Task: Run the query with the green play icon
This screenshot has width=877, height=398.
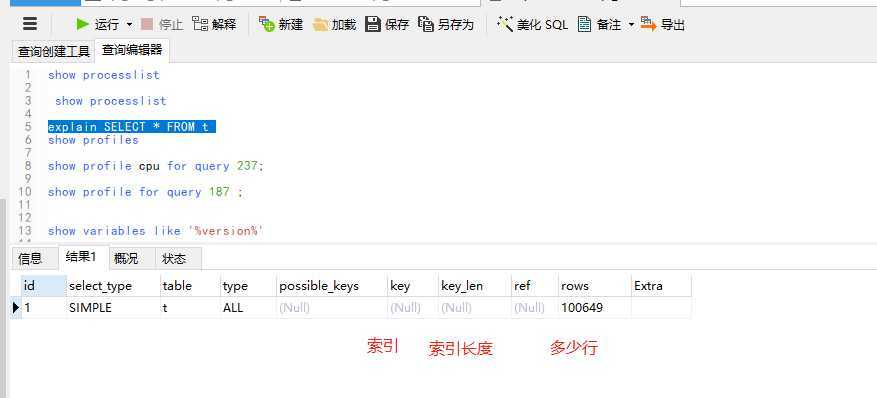Action: 83,24
